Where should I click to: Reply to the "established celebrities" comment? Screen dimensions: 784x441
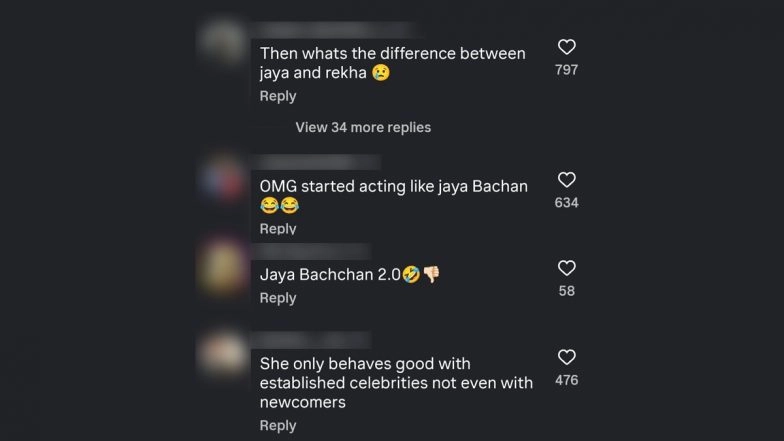[x=278, y=425]
